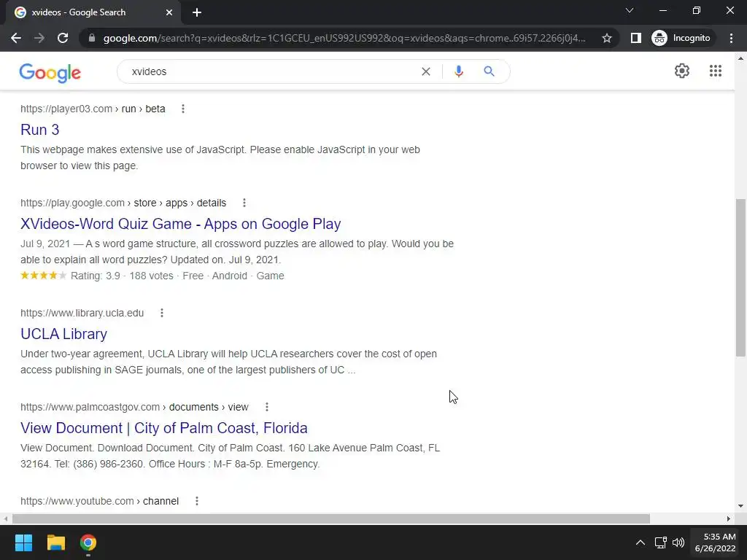Open the UCLA Library result link
The image size is (747, 560).
(64, 334)
